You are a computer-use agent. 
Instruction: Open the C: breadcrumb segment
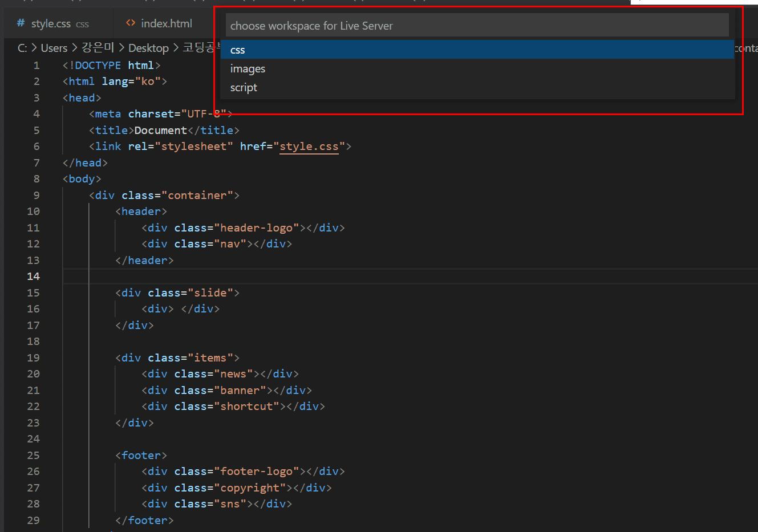point(22,48)
